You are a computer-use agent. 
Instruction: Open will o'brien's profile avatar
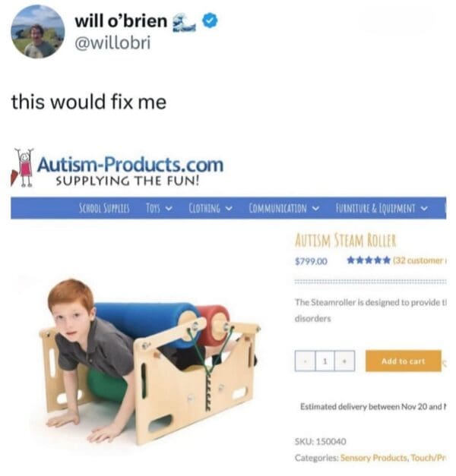click(38, 32)
